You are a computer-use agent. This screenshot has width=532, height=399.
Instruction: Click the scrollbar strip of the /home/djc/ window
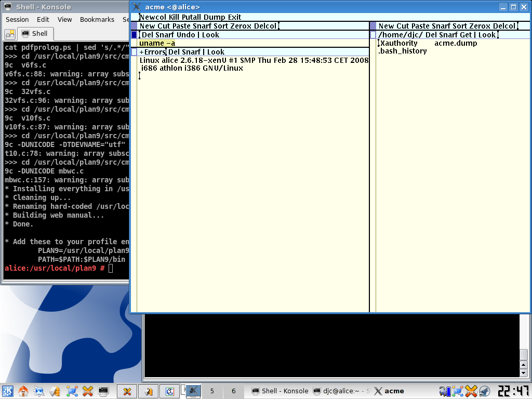[373, 176]
